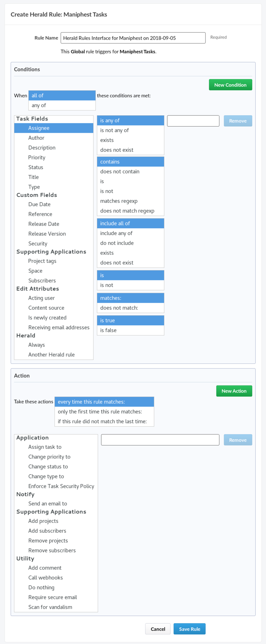Select 'does not contain' operator
Viewport: 266px width, 644px height.
131,172
